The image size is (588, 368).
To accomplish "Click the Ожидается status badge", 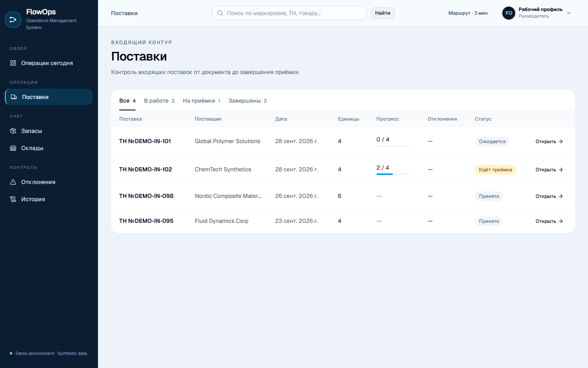I will (492, 141).
